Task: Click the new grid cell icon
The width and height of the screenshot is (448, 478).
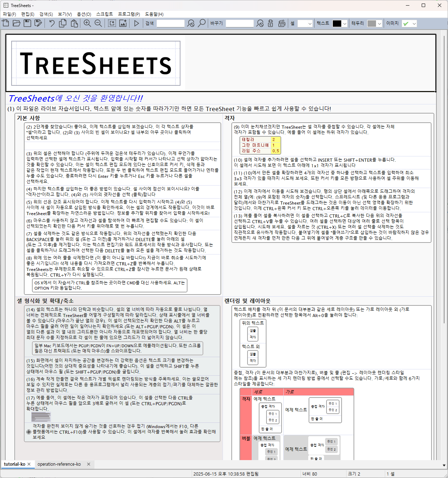Action: click(x=112, y=23)
